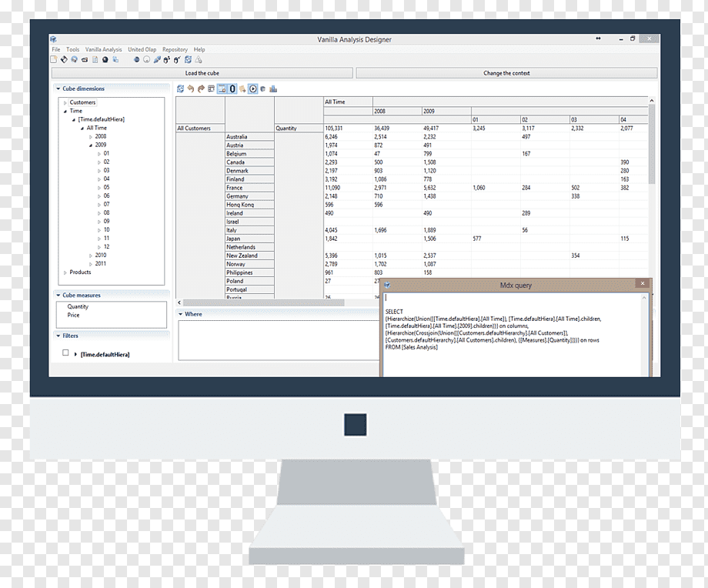
Task: Click the white circle toolbar icon
Action: pyautogui.click(x=146, y=59)
